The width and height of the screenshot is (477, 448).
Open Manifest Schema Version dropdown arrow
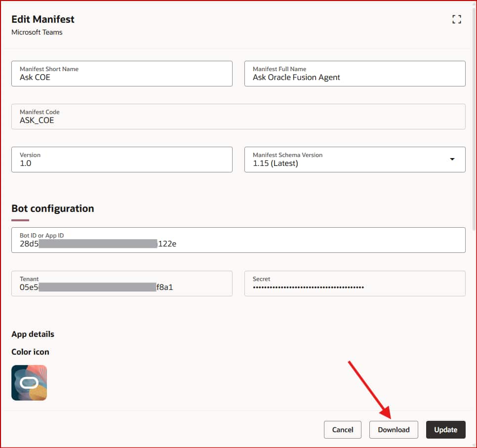(452, 159)
